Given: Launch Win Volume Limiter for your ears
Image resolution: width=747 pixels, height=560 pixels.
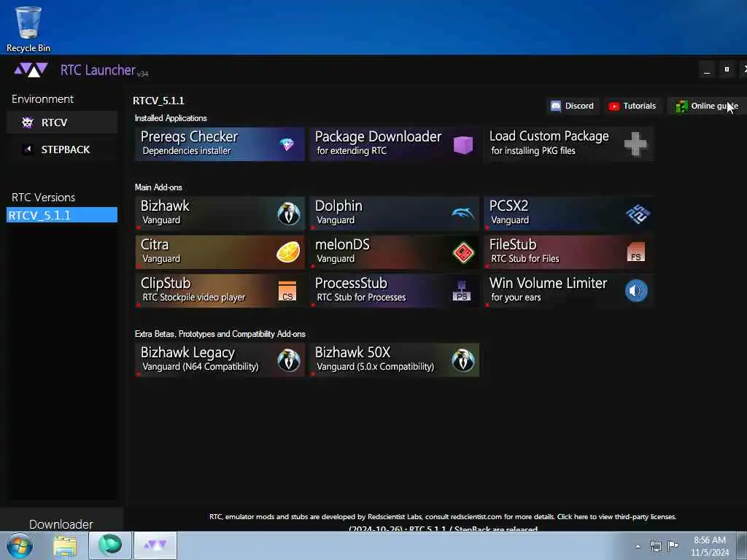Looking at the screenshot, I should click(569, 290).
